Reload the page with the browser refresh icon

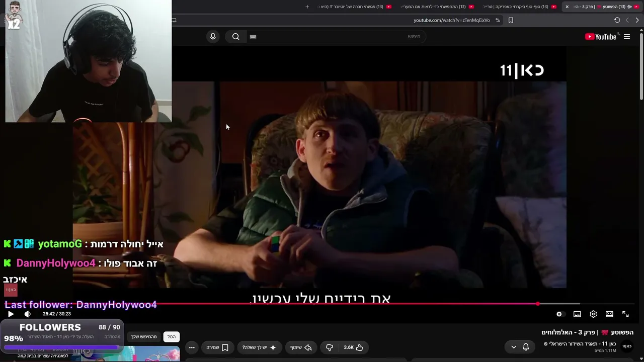pyautogui.click(x=617, y=20)
